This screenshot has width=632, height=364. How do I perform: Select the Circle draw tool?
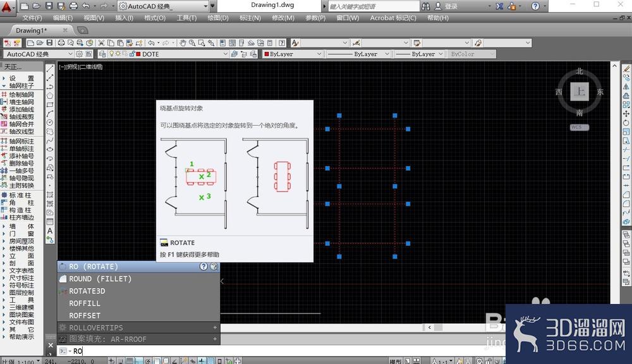click(x=50, y=123)
